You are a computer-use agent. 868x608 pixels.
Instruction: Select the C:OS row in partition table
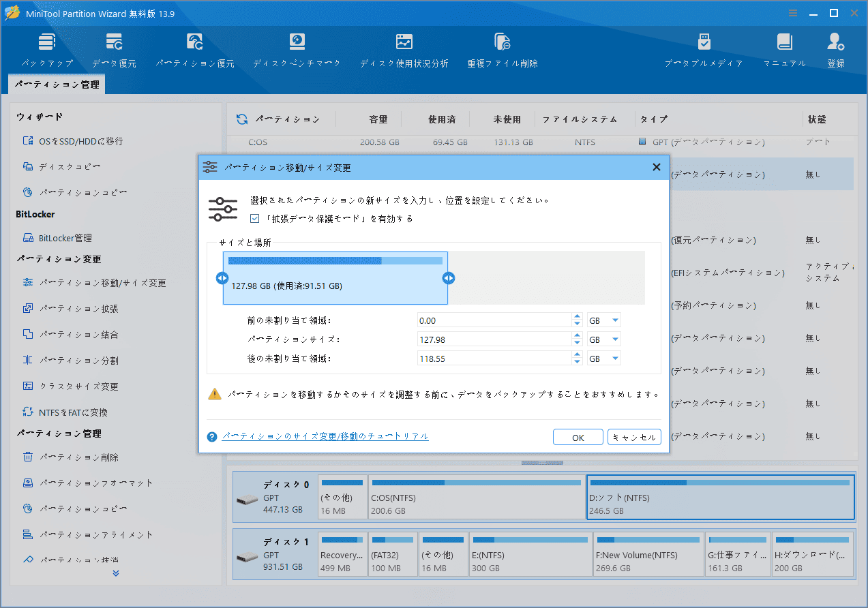tap(540, 142)
